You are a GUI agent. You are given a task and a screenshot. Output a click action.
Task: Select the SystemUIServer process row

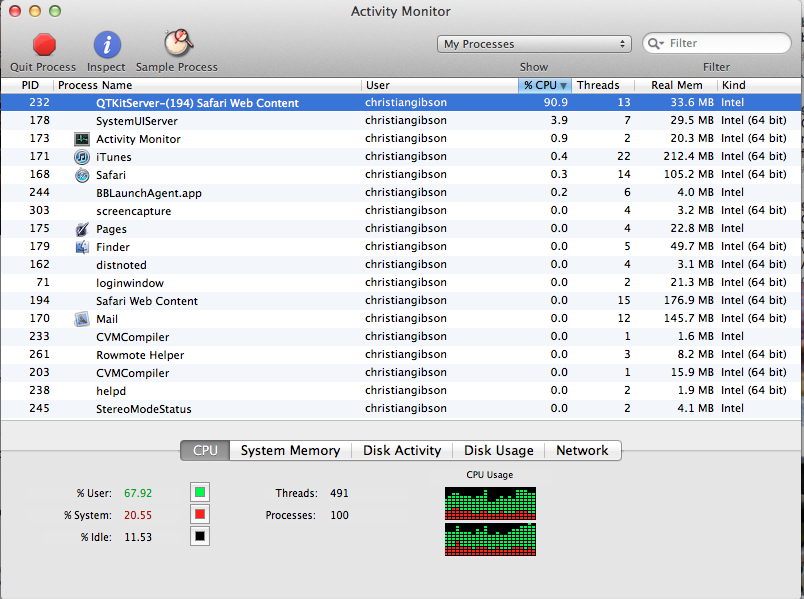(400, 121)
